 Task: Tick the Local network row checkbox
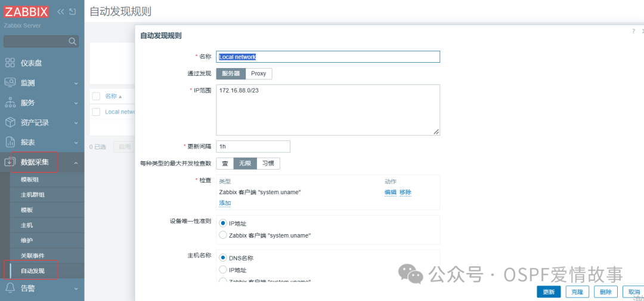point(96,112)
